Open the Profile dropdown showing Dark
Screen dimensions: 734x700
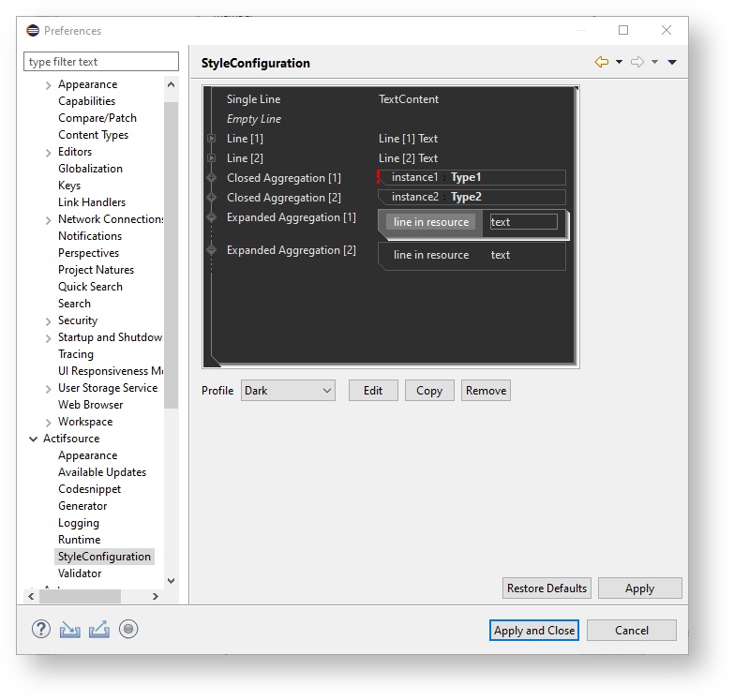[x=288, y=391]
